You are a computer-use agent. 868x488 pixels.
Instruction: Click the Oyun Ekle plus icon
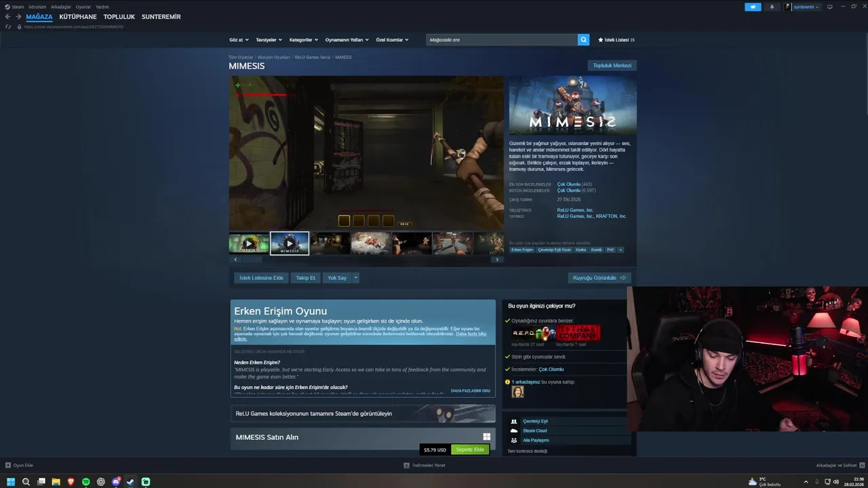pos(8,465)
